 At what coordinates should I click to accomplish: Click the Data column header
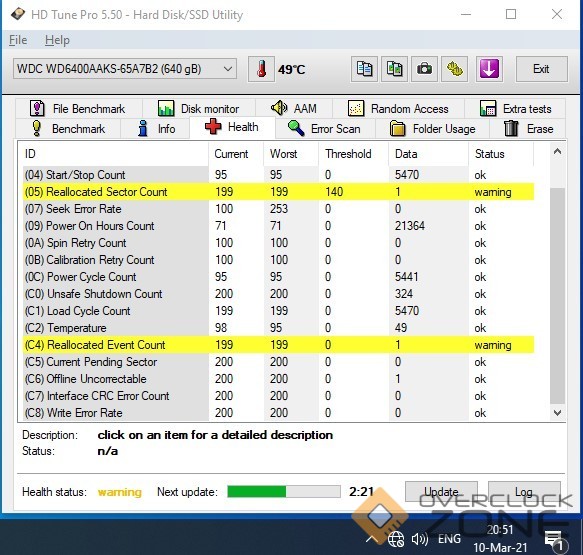click(x=429, y=154)
